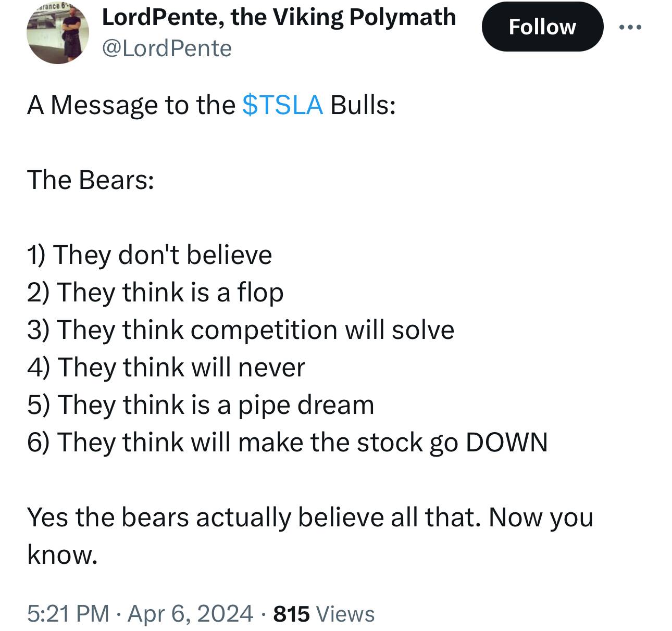Click point 5 about a pipe dream
The width and height of the screenshot is (672, 631).
coord(201,405)
